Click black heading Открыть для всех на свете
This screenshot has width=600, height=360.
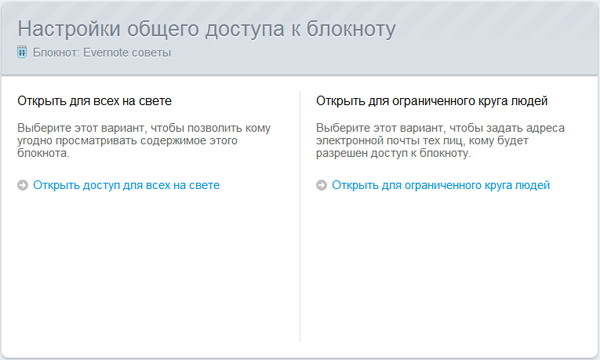tap(95, 101)
